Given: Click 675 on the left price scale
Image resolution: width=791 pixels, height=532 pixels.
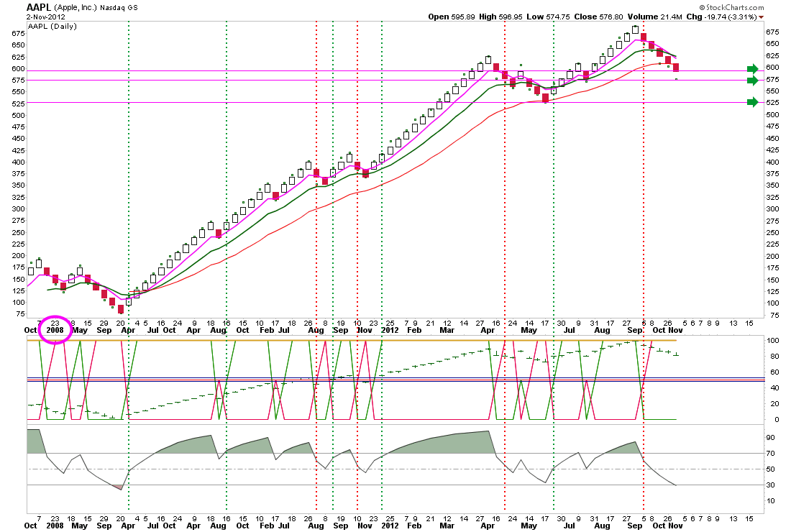Looking at the screenshot, I should pyautogui.click(x=18, y=33).
